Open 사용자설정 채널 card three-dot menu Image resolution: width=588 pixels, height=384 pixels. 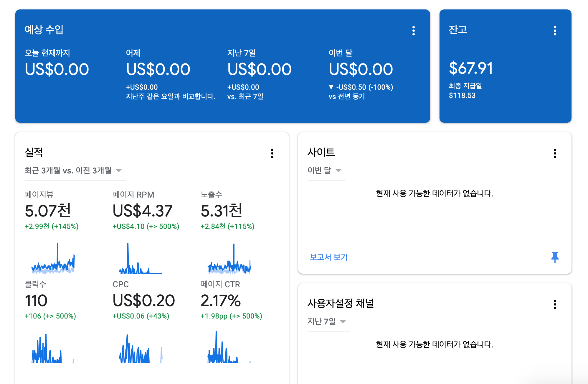tap(555, 304)
